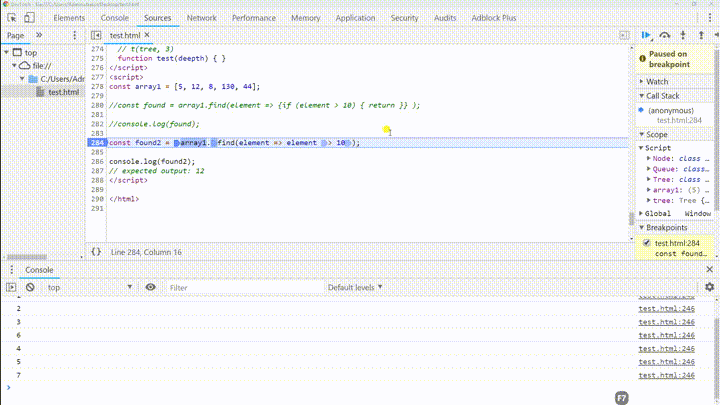The width and height of the screenshot is (720, 405).
Task: Open the Network tab
Action: [202, 18]
